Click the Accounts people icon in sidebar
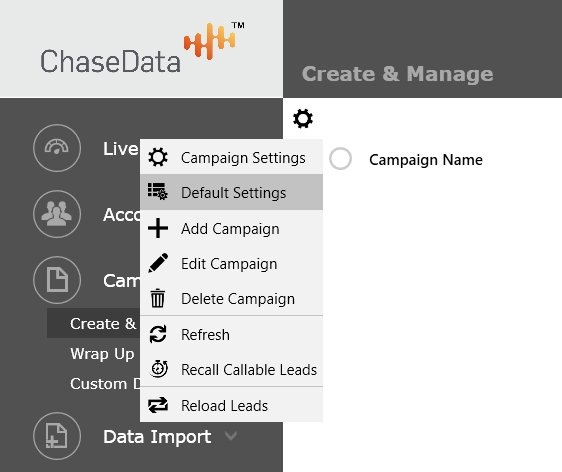 click(x=57, y=214)
